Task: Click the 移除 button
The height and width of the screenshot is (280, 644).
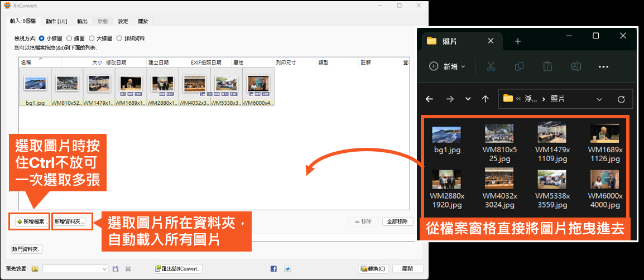Action: (363, 221)
